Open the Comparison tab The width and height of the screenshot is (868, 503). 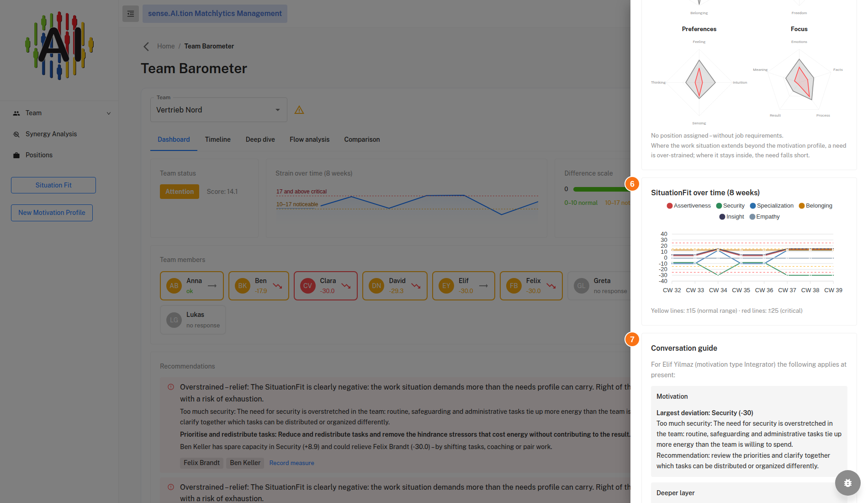click(362, 139)
